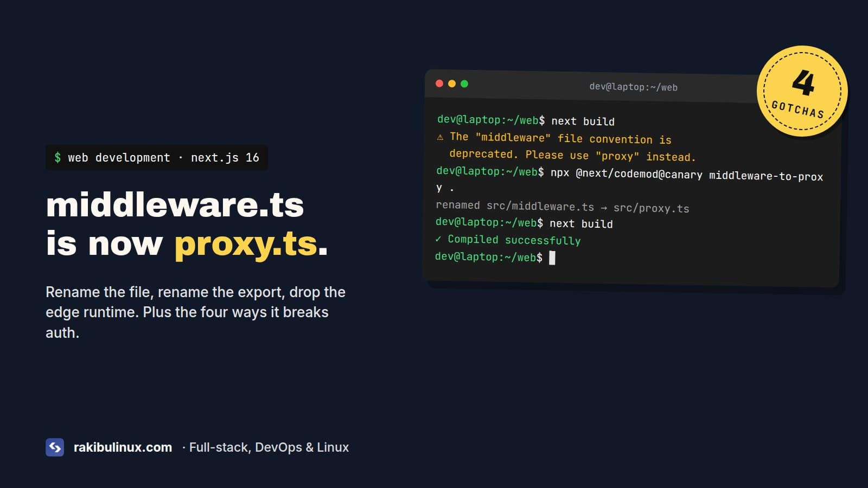868x488 pixels.
Task: Click the terminal title 'dev@laptop:~/web'
Action: pyautogui.click(x=633, y=87)
